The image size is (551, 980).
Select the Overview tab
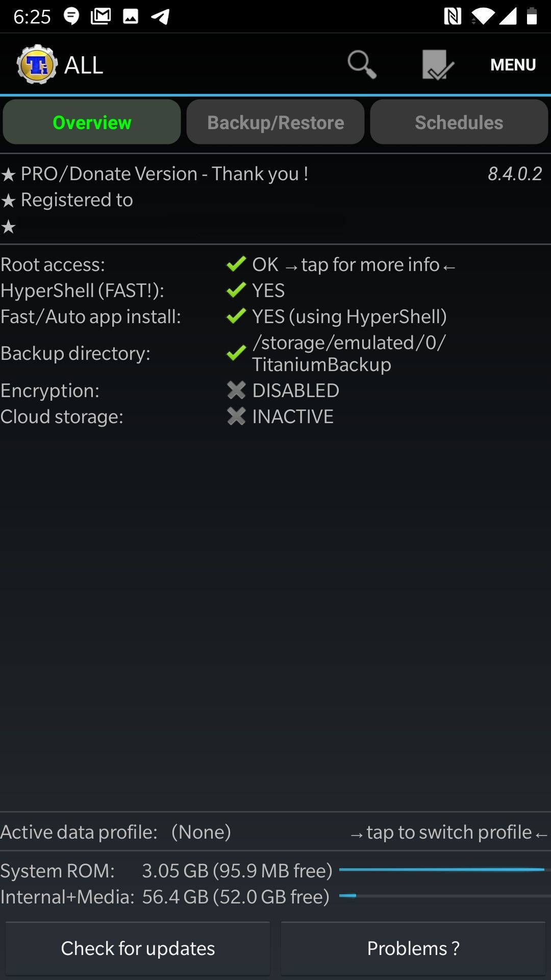[x=91, y=121]
